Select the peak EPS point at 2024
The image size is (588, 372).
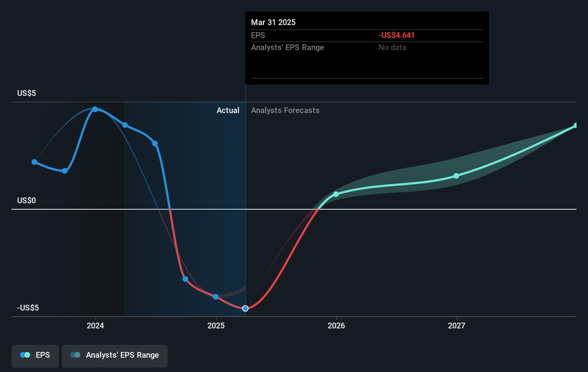point(95,109)
